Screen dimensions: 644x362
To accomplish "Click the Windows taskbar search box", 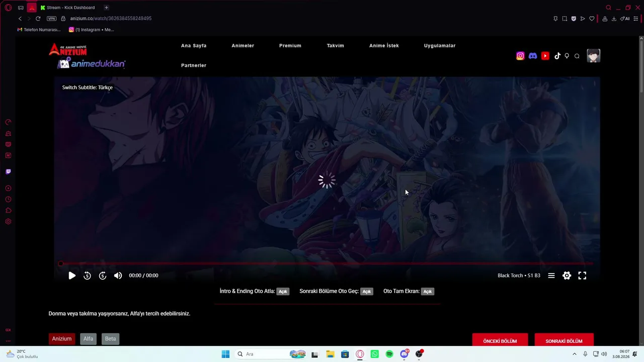I will click(x=272, y=354).
